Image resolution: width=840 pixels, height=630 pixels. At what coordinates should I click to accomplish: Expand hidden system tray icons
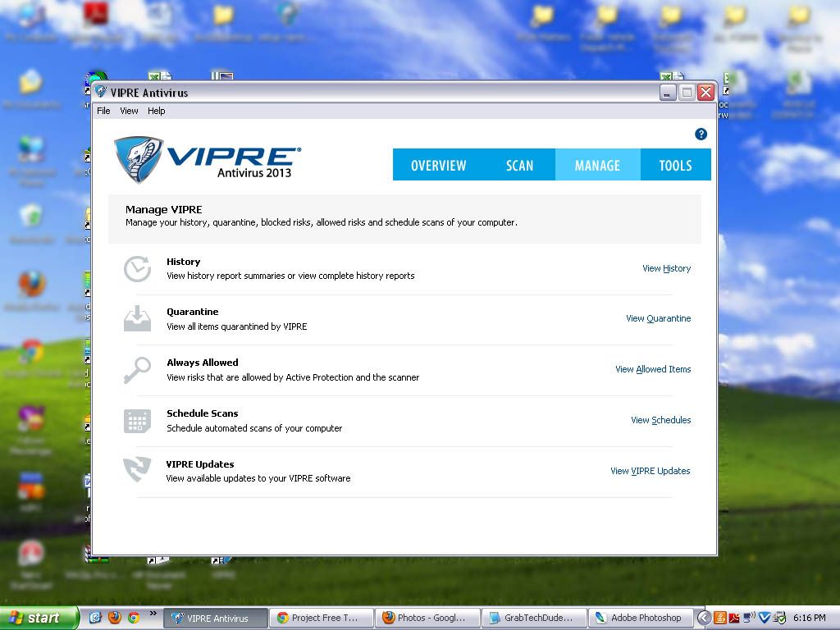(704, 618)
